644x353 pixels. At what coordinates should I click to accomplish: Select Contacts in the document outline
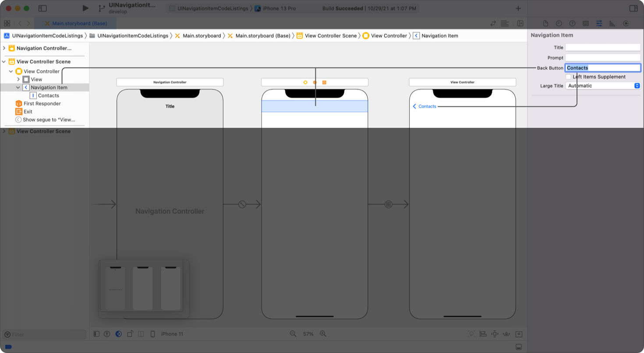(48, 95)
